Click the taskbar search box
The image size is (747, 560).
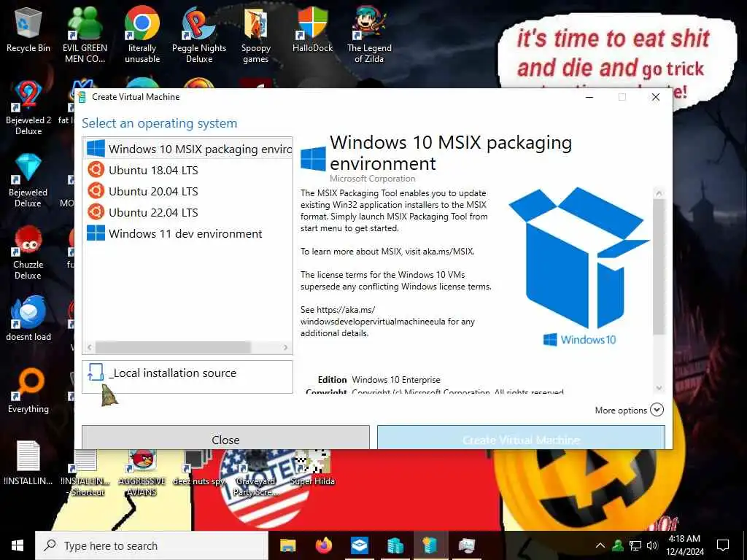152,545
